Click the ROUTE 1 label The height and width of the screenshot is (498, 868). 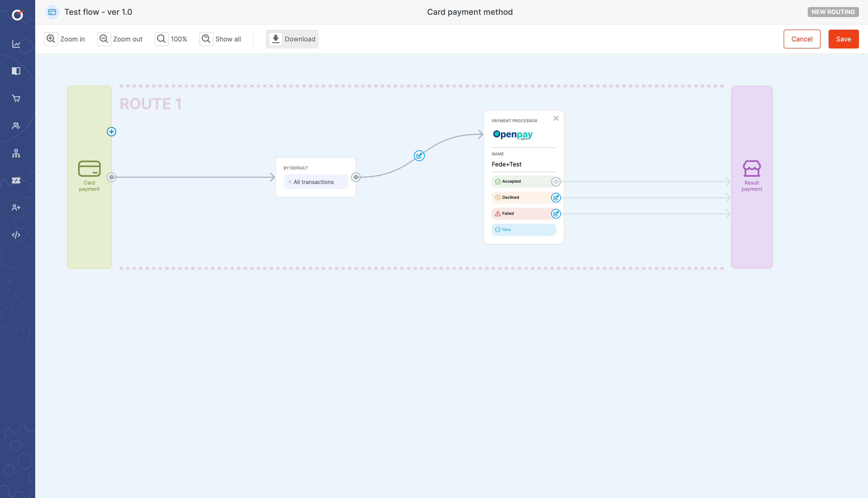click(x=150, y=104)
